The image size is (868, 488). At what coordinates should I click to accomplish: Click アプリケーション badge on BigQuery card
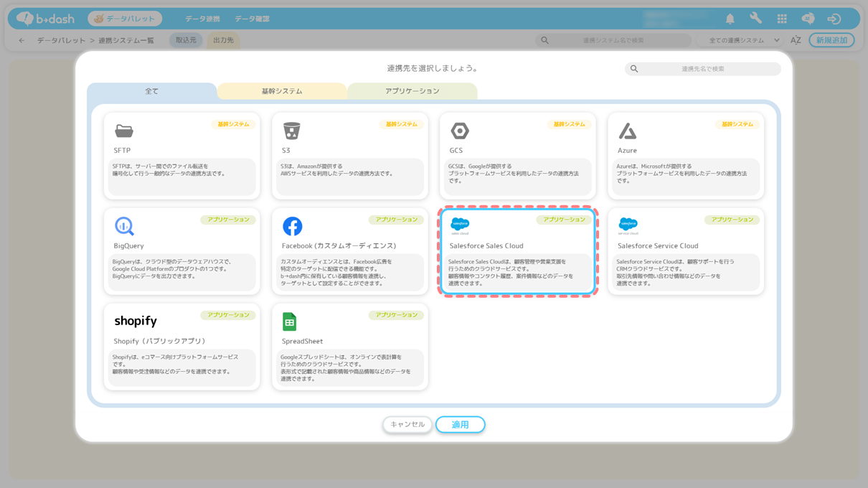(228, 220)
